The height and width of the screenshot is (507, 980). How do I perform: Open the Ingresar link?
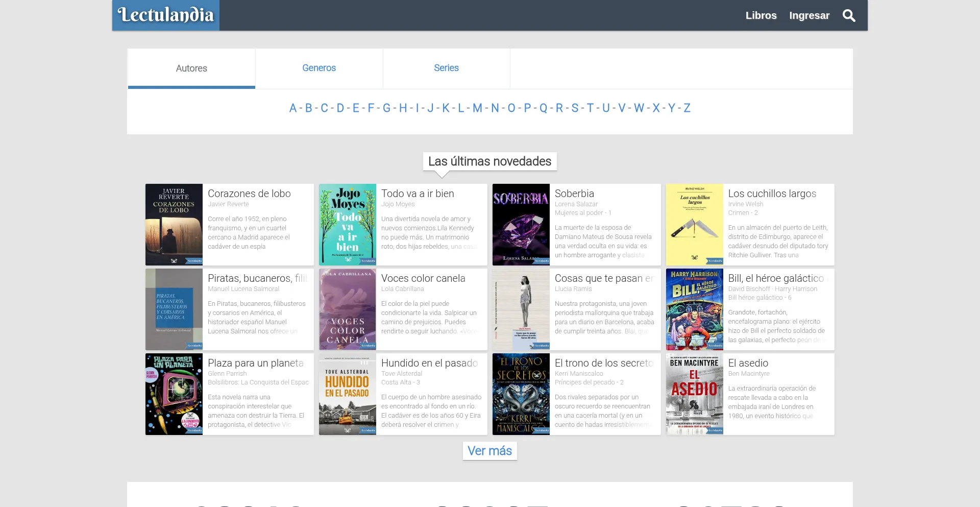click(808, 15)
